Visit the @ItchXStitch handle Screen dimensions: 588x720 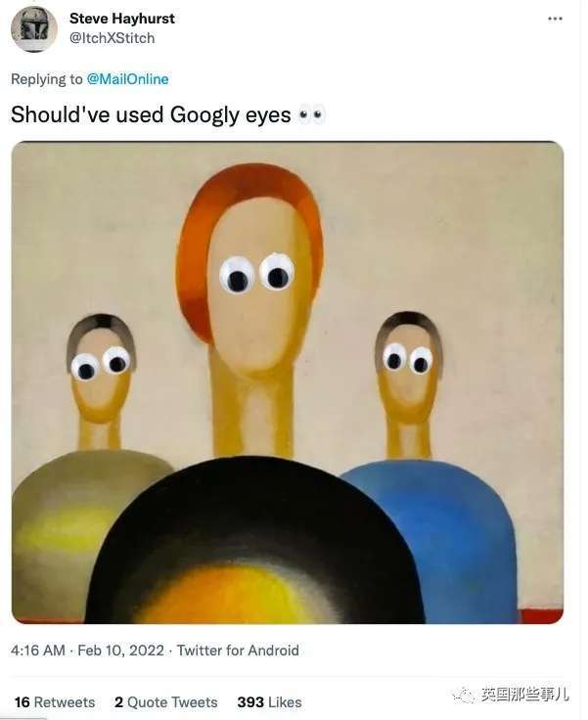(112, 38)
